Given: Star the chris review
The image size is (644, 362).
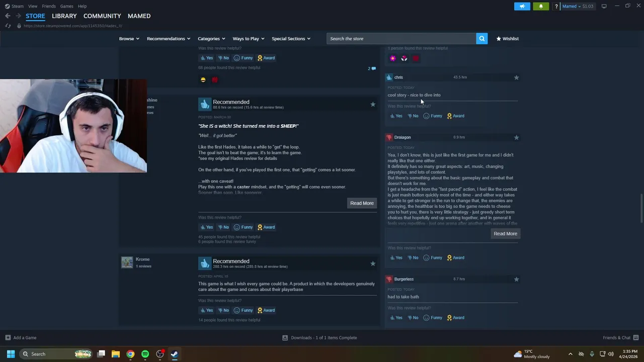Looking at the screenshot, I should click(x=516, y=77).
